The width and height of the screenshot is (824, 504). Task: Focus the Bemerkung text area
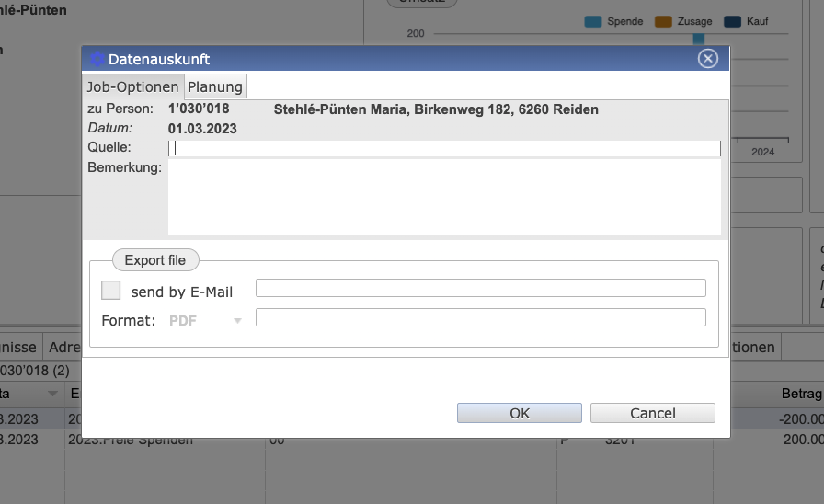pos(444,197)
